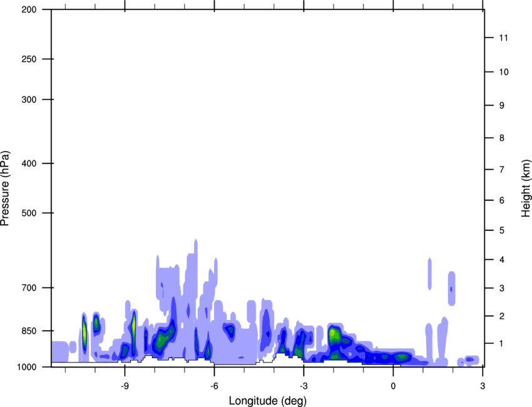Click height tick label 7
Image resolution: width=532 pixels, height=407 pixels.
[502, 170]
